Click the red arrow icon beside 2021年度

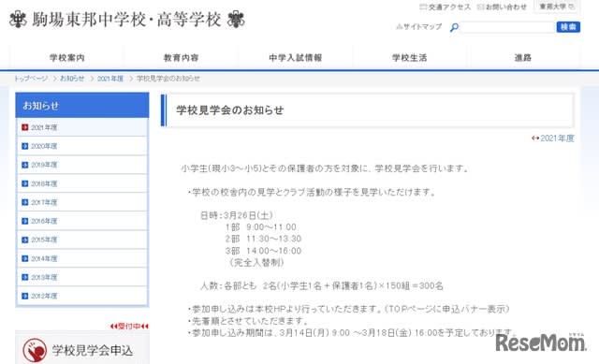[x=25, y=127]
